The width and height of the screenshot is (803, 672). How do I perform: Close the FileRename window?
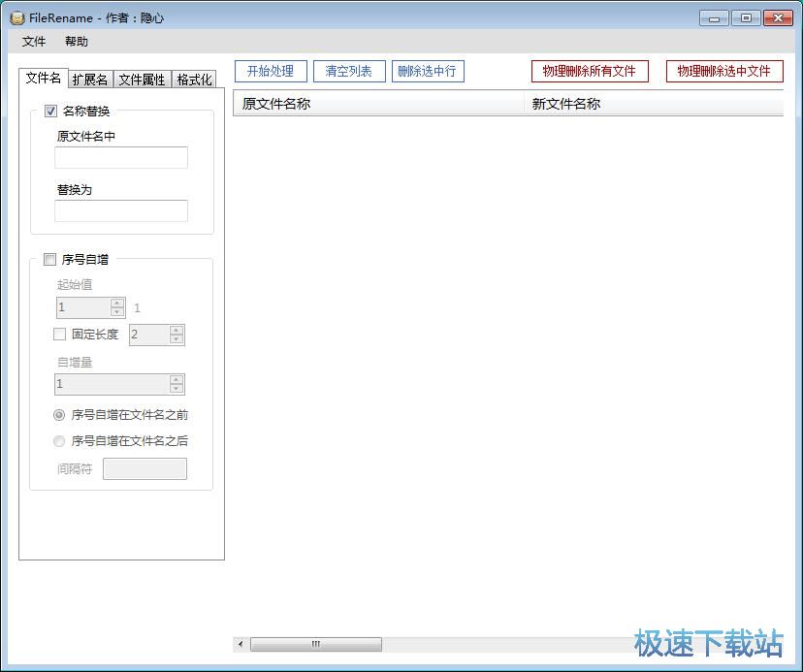[x=778, y=18]
